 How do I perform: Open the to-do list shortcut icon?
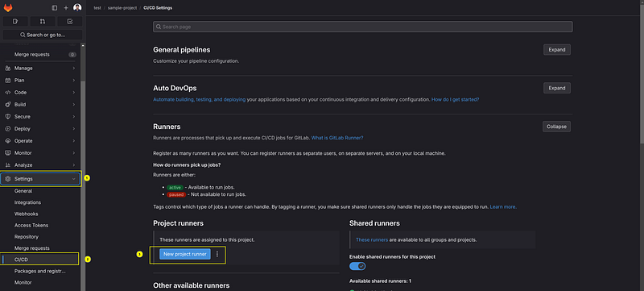[70, 22]
